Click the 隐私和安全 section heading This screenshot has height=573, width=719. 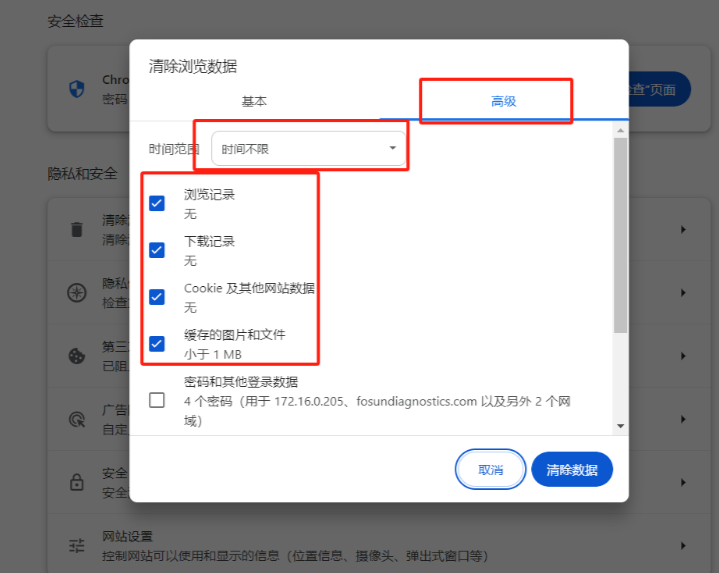tap(83, 174)
